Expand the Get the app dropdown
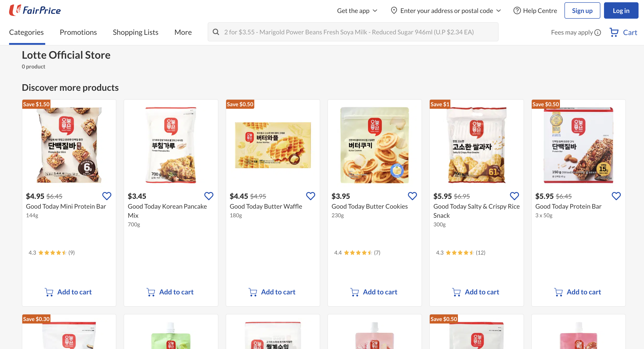Image resolution: width=644 pixels, height=349 pixels. 357,10
